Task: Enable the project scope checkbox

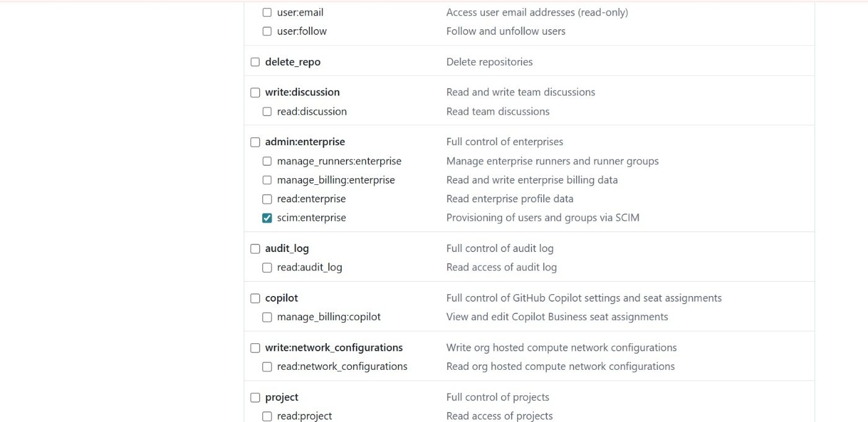Action: click(255, 398)
